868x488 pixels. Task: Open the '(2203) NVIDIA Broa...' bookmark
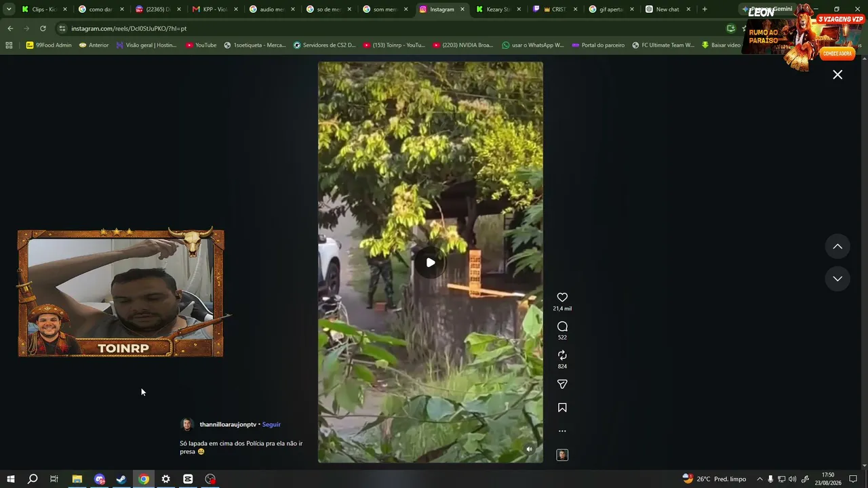(463, 45)
